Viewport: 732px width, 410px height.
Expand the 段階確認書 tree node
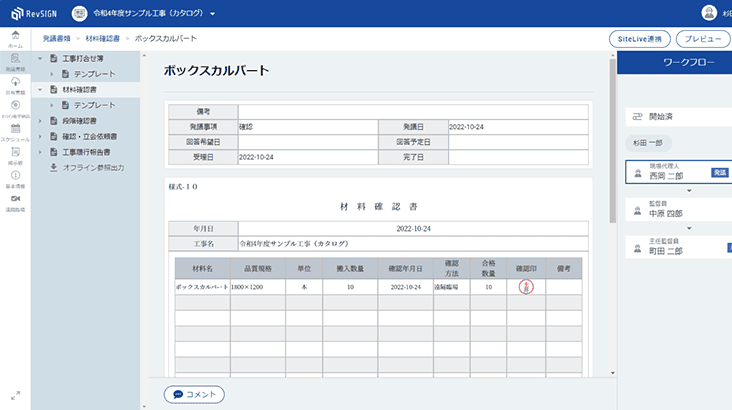tap(39, 120)
